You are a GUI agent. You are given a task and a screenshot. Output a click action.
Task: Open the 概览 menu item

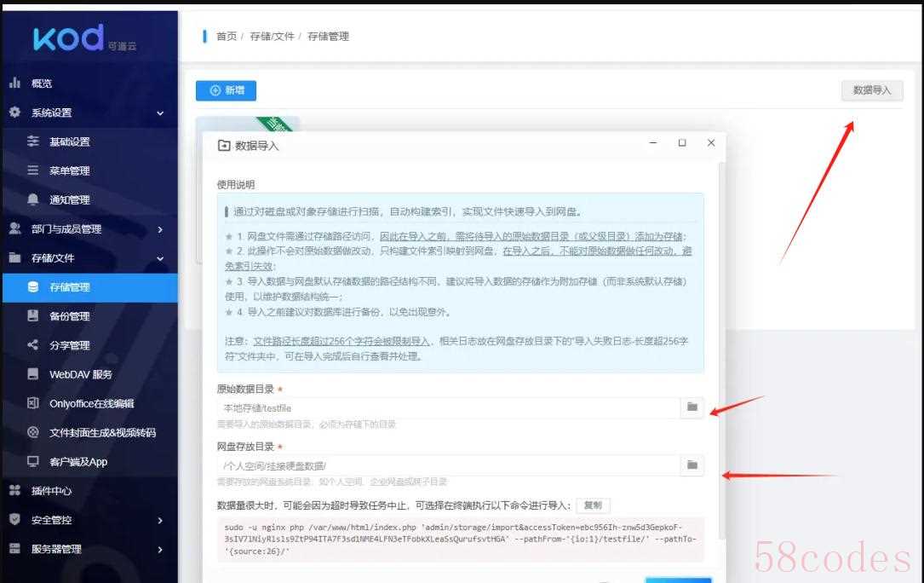point(89,84)
